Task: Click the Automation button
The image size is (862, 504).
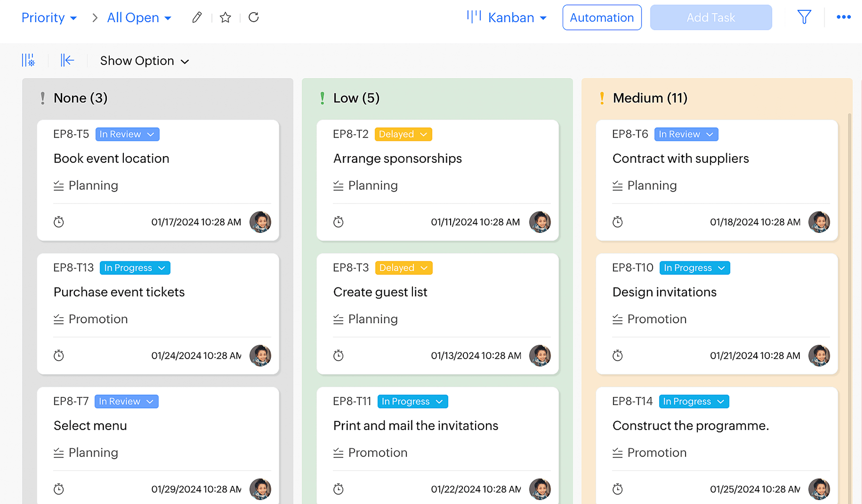Action: pyautogui.click(x=601, y=18)
